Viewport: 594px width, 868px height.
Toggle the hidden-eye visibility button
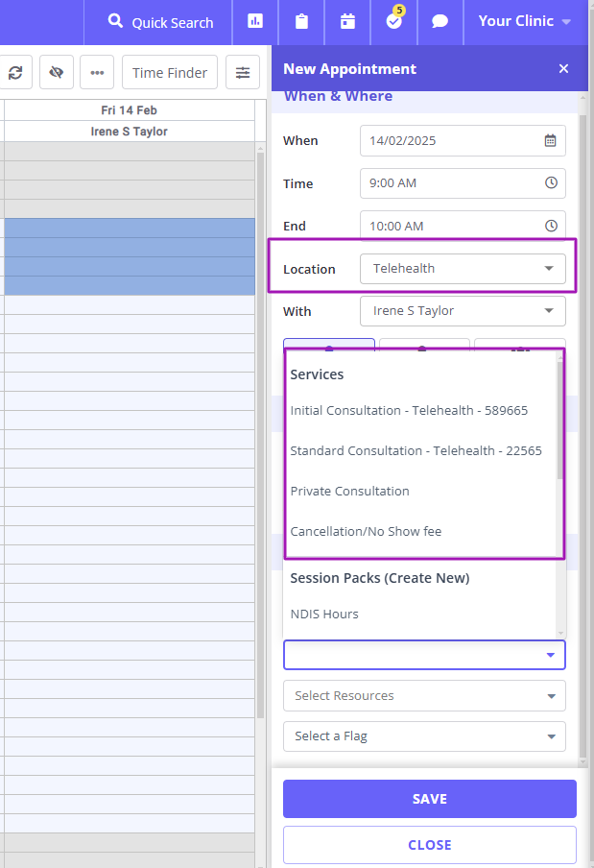[57, 73]
